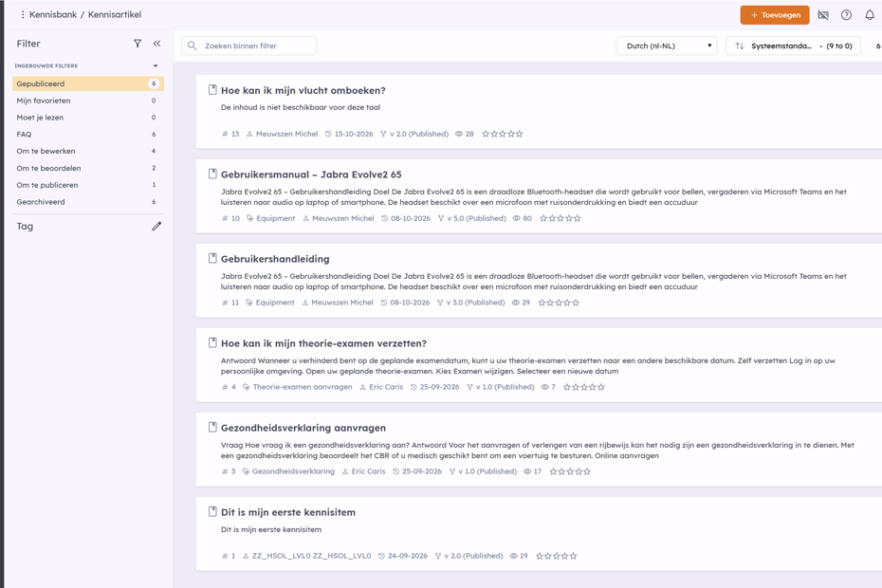
Task: Click the Toevoegen button
Action: coord(775,15)
